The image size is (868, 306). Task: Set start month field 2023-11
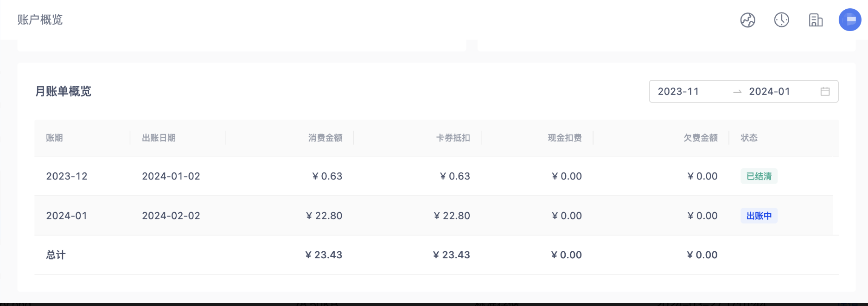678,91
